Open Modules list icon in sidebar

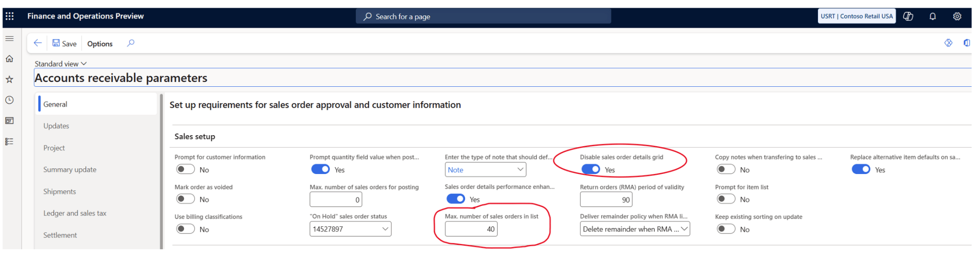tap(9, 141)
